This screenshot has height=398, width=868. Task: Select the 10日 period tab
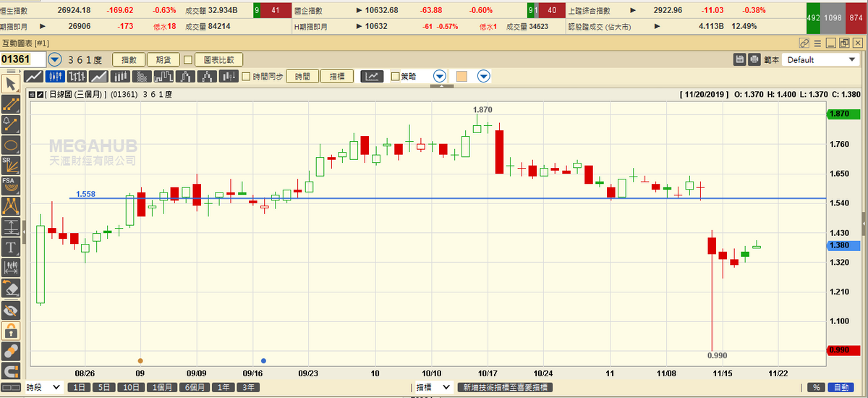pyautogui.click(x=131, y=387)
